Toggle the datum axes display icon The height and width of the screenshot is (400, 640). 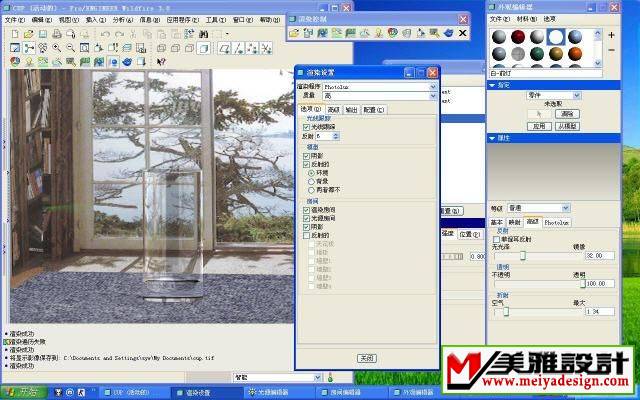(x=238, y=48)
